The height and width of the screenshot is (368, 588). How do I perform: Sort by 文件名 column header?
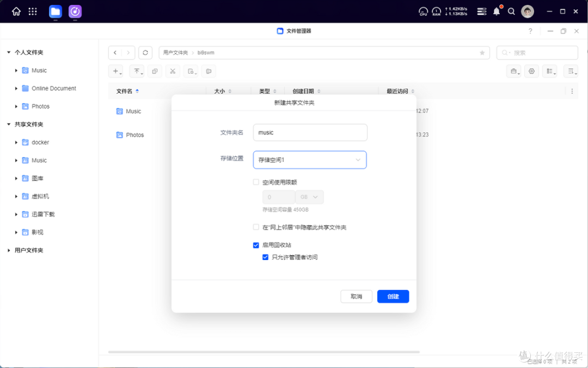click(x=127, y=91)
